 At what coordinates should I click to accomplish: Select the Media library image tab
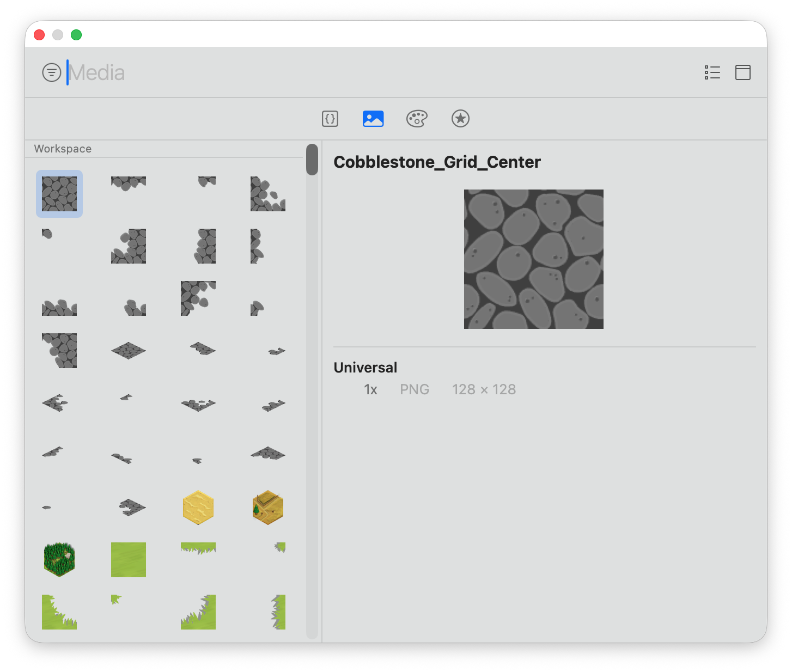[x=373, y=119]
